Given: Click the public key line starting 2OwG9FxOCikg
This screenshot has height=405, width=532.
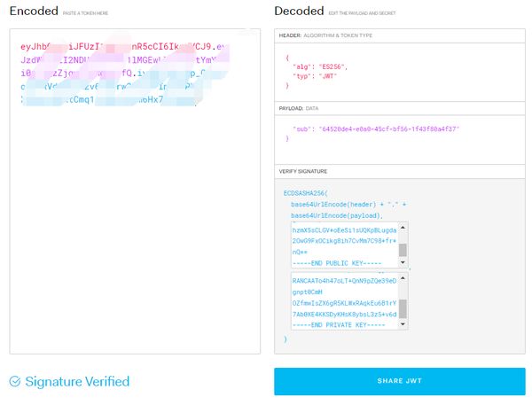Looking at the screenshot, I should (344, 240).
